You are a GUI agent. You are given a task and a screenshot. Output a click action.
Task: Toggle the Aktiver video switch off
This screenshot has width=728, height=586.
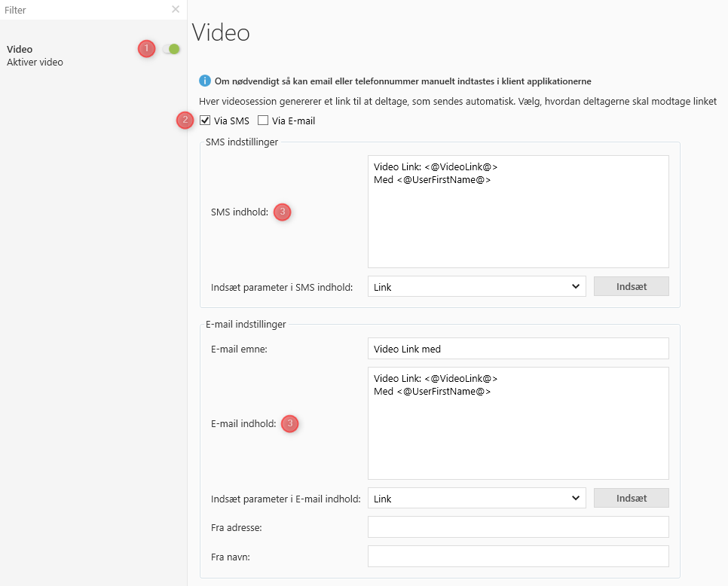tap(172, 49)
